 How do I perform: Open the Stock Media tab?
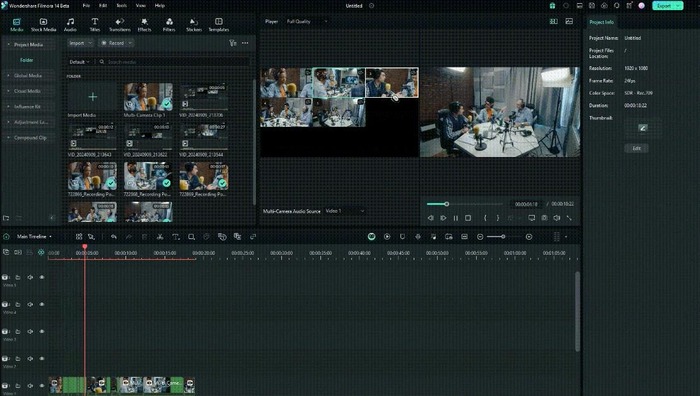43,25
